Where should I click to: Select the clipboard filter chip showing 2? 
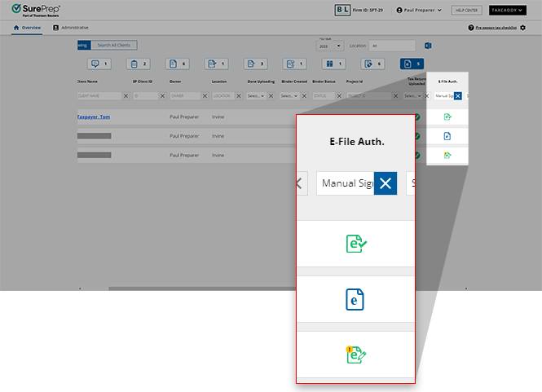pyautogui.click(x=139, y=64)
